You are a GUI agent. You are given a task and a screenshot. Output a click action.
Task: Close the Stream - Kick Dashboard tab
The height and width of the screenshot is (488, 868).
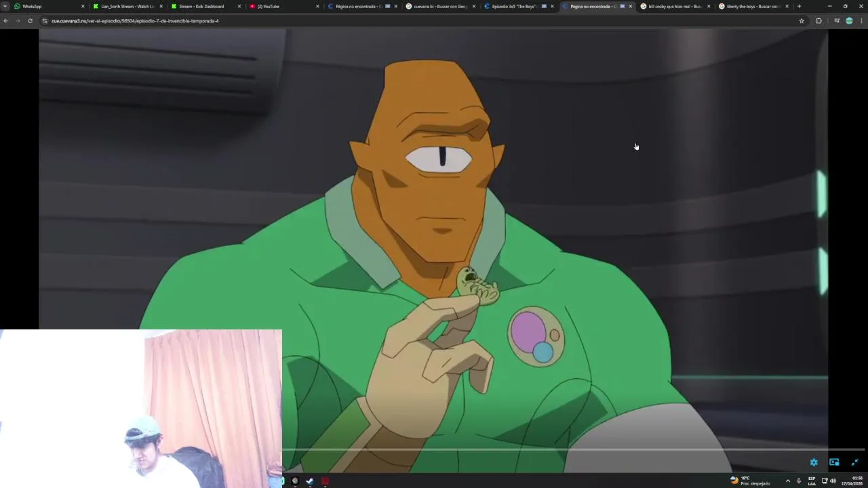coord(239,6)
